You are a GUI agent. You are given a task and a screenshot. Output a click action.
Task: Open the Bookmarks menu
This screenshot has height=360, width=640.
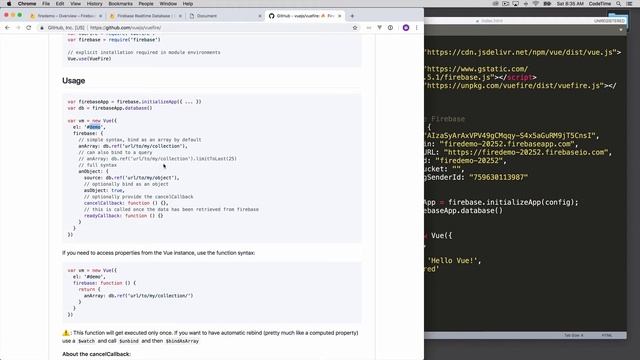tap(120, 4)
